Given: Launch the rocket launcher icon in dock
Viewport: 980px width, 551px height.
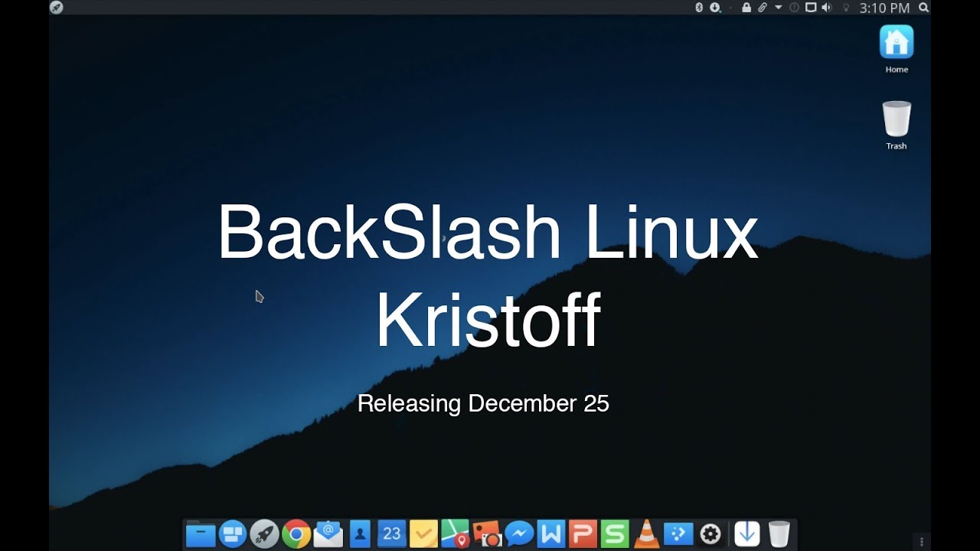Looking at the screenshot, I should coord(264,533).
